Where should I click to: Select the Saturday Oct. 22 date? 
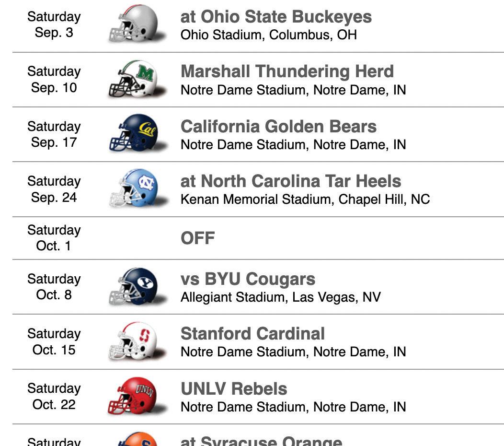pyautogui.click(x=54, y=396)
